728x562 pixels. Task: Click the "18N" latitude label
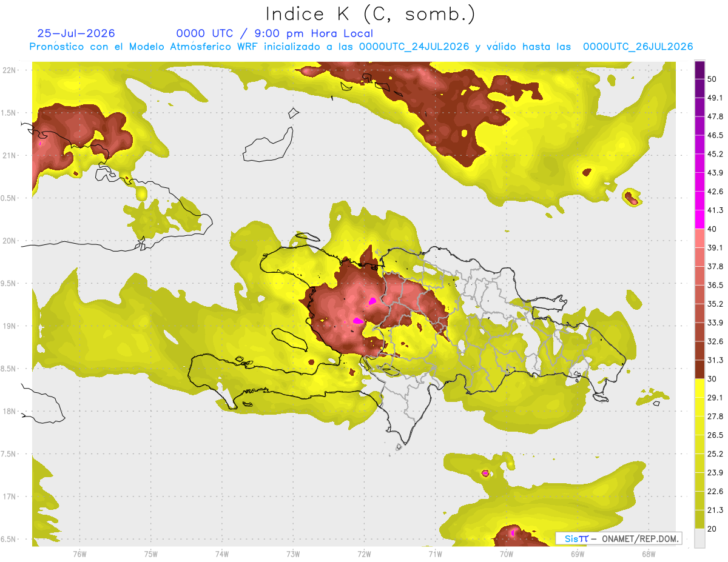[9, 412]
